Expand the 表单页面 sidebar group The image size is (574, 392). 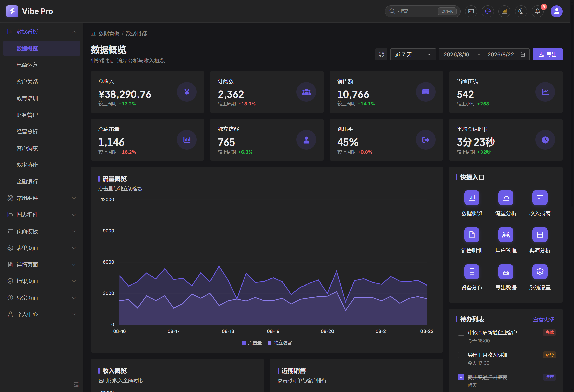[42, 248]
